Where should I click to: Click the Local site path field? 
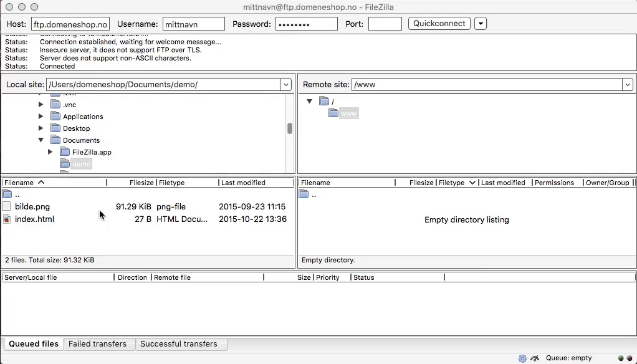point(163,85)
